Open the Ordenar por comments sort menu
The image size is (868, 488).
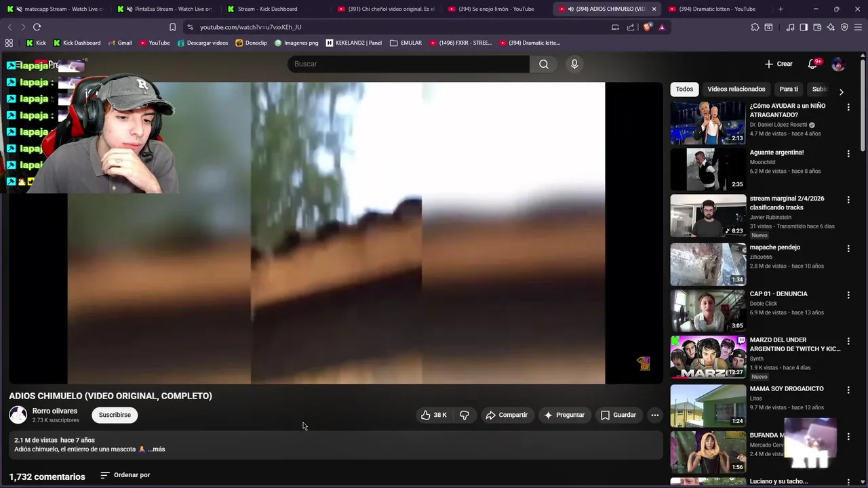(x=125, y=475)
